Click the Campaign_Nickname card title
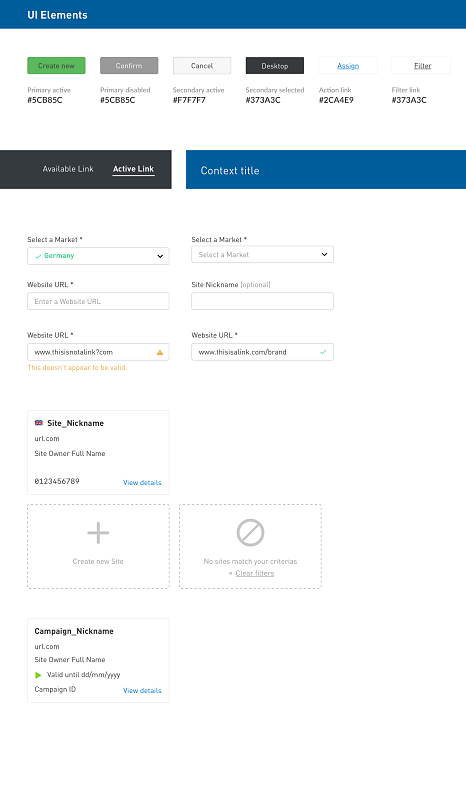The height and width of the screenshot is (800, 466). pyautogui.click(x=74, y=631)
